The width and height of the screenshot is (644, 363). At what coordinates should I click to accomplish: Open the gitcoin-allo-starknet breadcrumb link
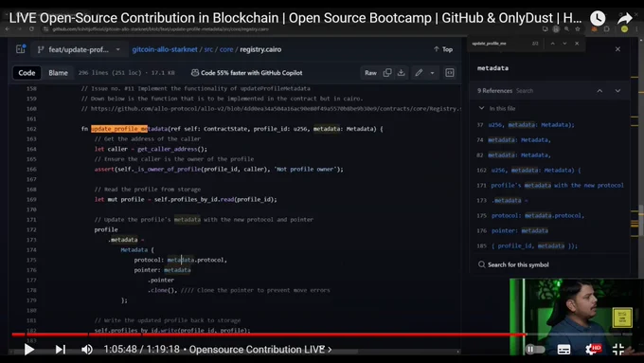click(165, 49)
